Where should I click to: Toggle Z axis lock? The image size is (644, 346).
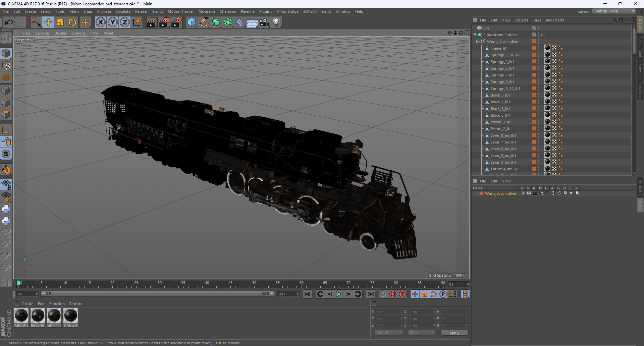(x=125, y=22)
